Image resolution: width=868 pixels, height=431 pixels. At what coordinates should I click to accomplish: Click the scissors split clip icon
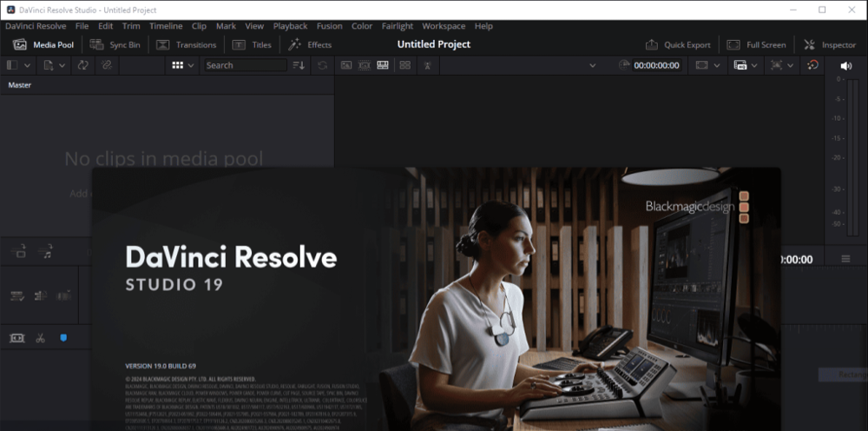click(40, 338)
